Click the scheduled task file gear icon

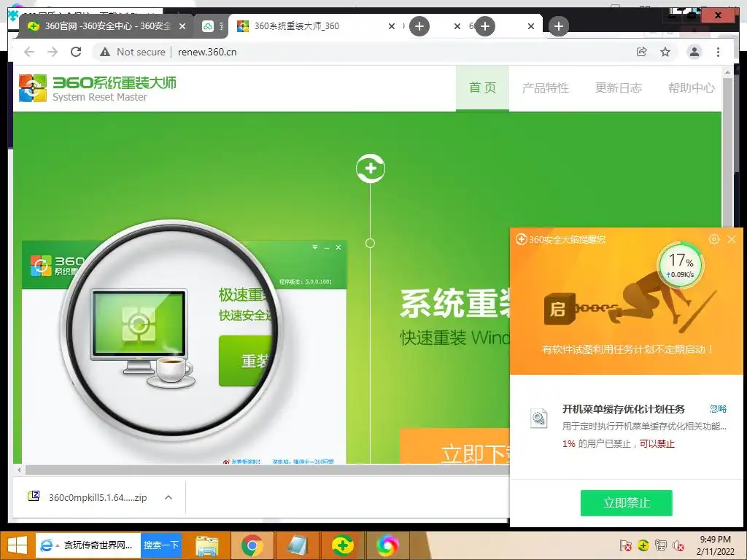(539, 418)
